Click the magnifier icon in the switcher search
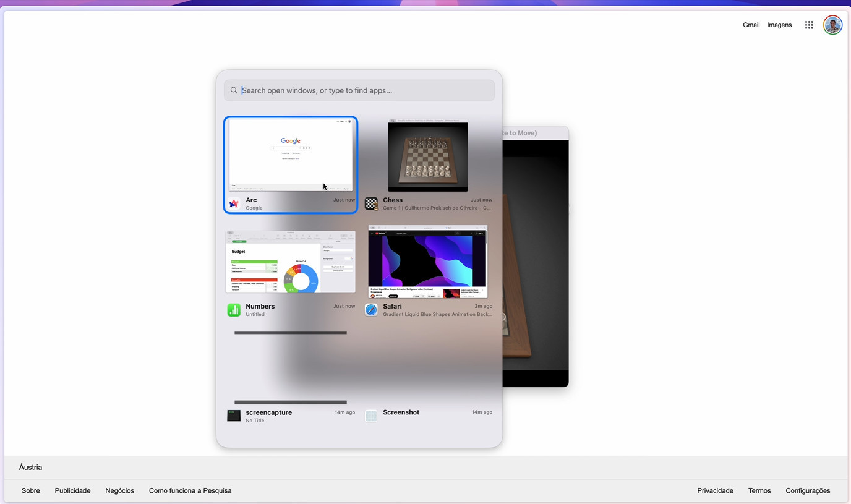This screenshot has height=504, width=851. point(234,90)
